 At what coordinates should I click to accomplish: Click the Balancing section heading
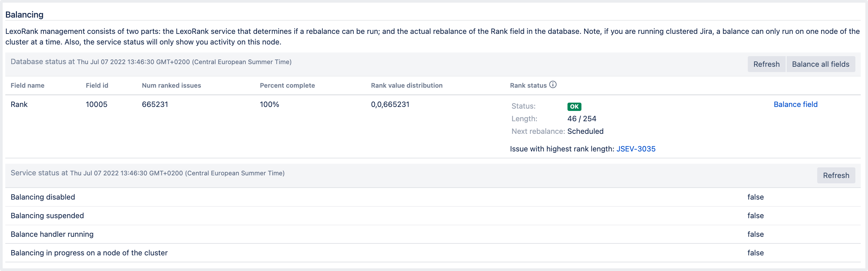pos(24,15)
